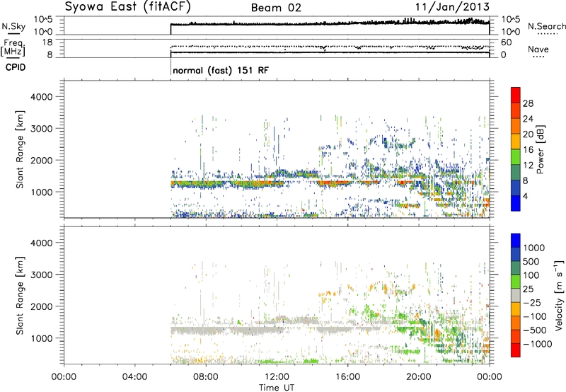Click the '20' label on the power colorbar

[x=528, y=134]
